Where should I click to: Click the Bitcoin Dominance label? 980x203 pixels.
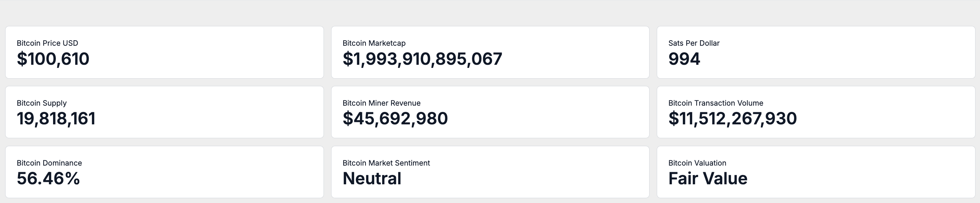(49, 163)
